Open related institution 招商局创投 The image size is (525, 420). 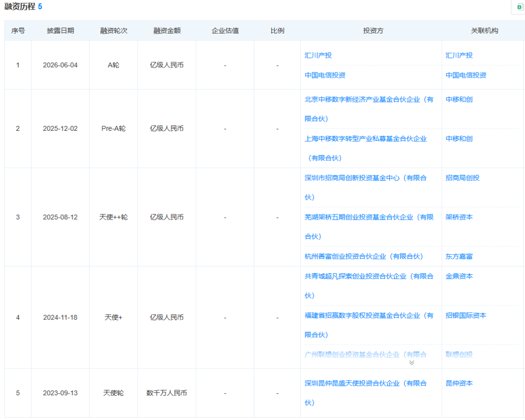462,177
